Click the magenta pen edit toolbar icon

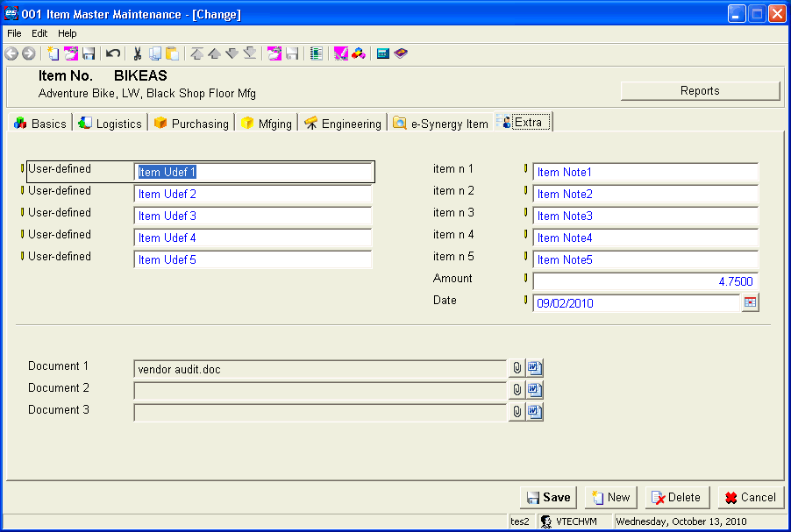pos(341,53)
